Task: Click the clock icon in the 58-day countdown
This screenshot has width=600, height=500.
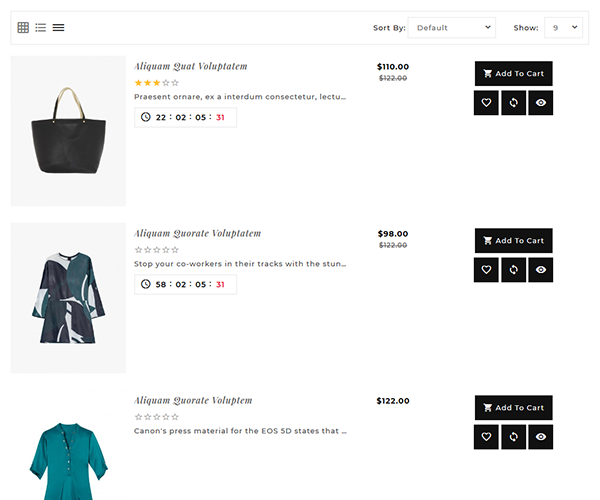Action: tap(145, 284)
